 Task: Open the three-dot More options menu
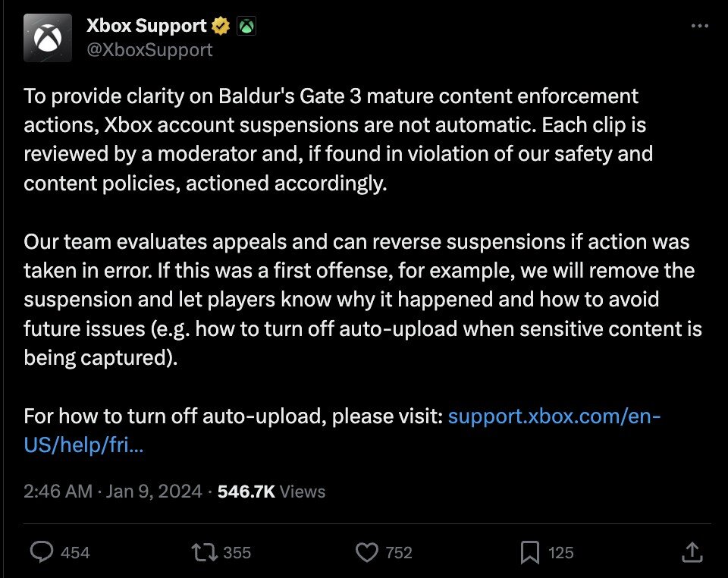point(700,26)
